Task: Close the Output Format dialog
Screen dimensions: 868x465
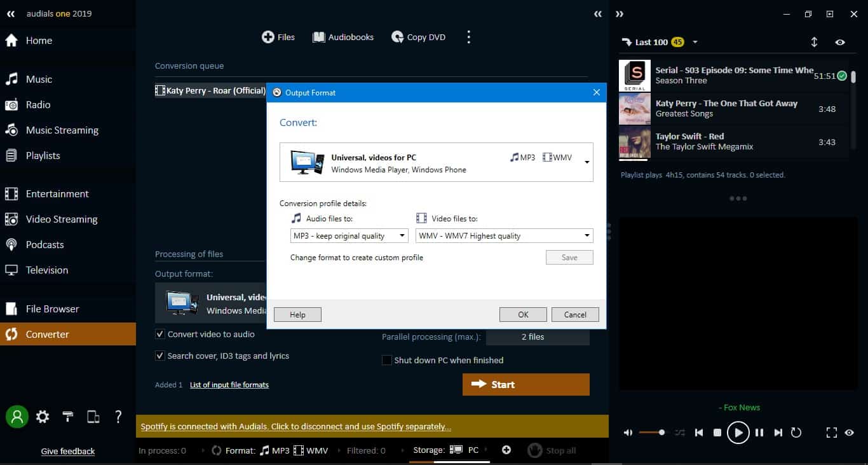Action: [x=596, y=93]
